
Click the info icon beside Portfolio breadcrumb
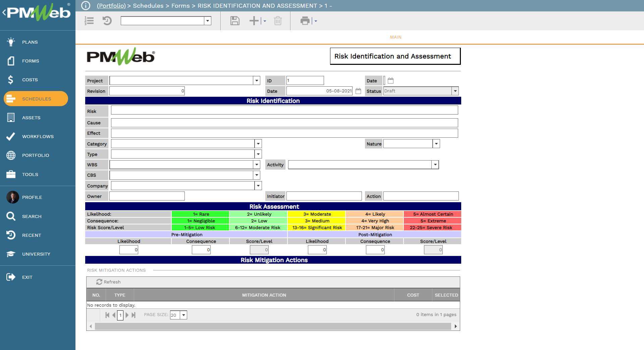[x=86, y=6]
